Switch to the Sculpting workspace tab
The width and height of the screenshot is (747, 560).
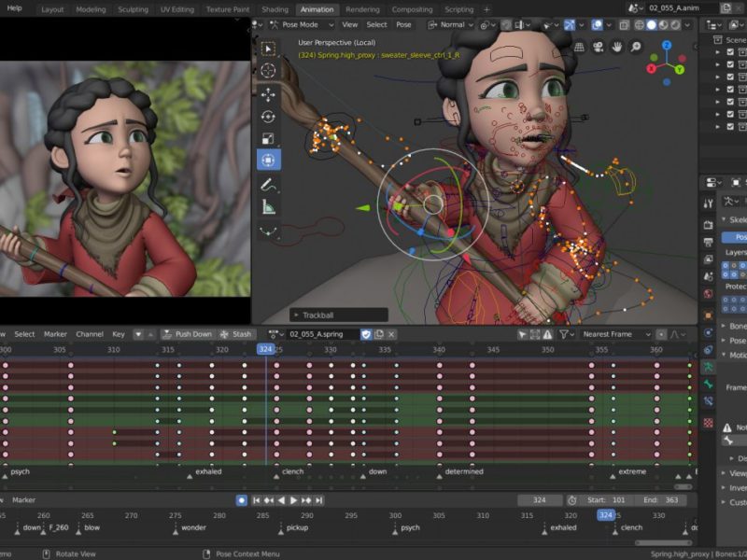(133, 9)
